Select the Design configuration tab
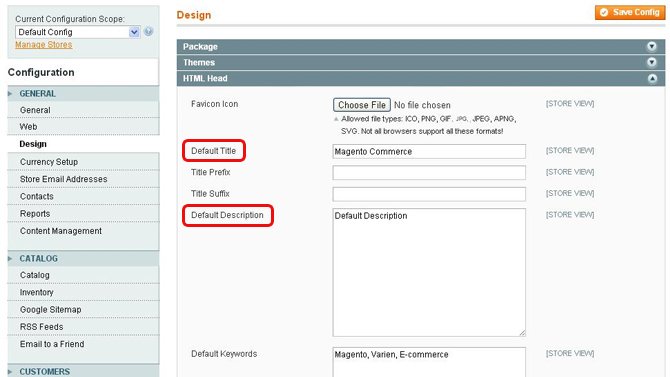Viewport: 670px width, 377px height. [x=83, y=144]
